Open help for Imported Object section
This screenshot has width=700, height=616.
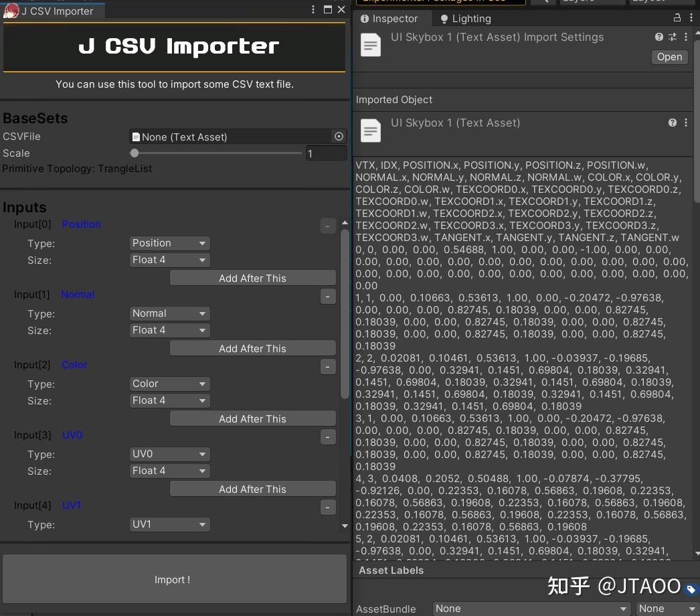tap(673, 123)
